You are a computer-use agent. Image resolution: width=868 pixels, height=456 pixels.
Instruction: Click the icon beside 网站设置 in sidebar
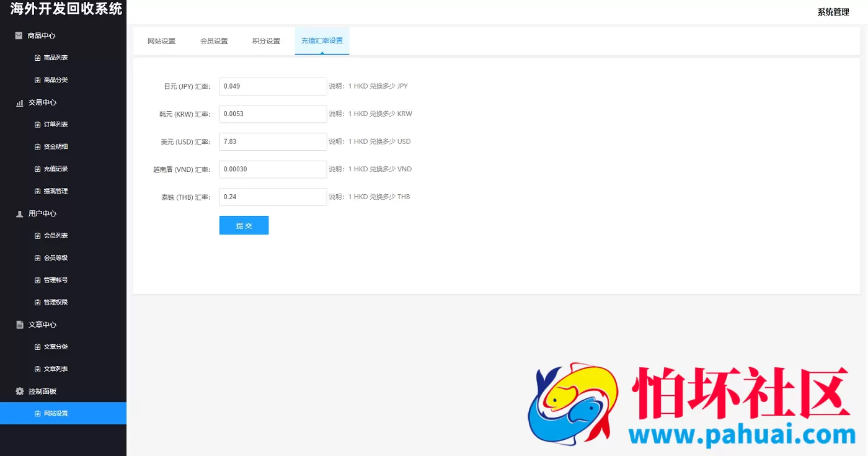pyautogui.click(x=37, y=414)
